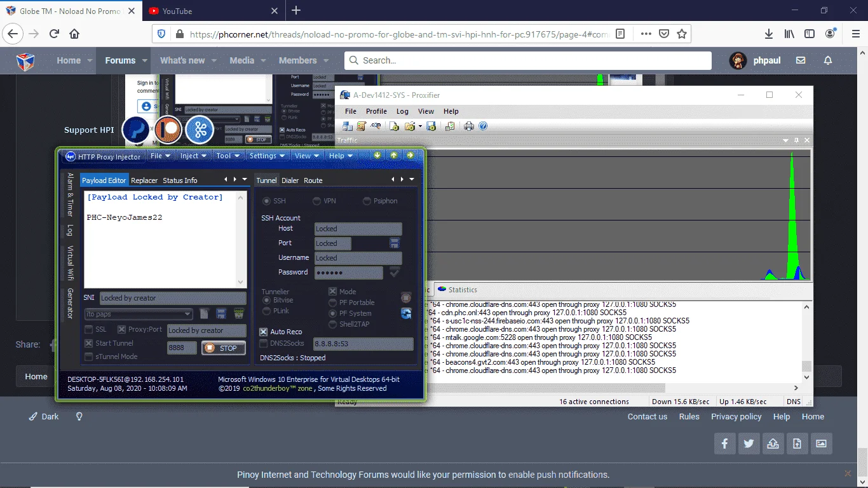Click the new payload file icon beside ito paps
Screen dimensions: 868x488
[x=204, y=313]
